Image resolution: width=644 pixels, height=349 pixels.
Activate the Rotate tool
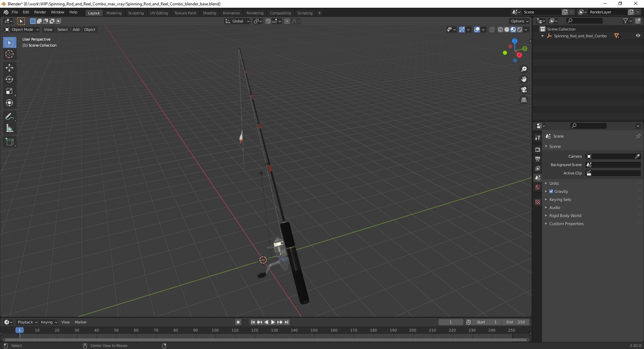pyautogui.click(x=9, y=80)
